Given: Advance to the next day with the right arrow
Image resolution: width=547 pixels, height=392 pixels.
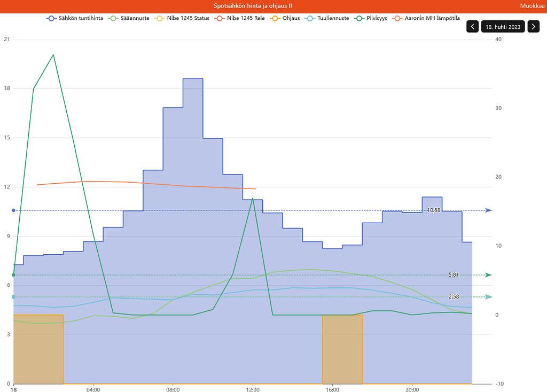Looking at the screenshot, I should pyautogui.click(x=533, y=26).
